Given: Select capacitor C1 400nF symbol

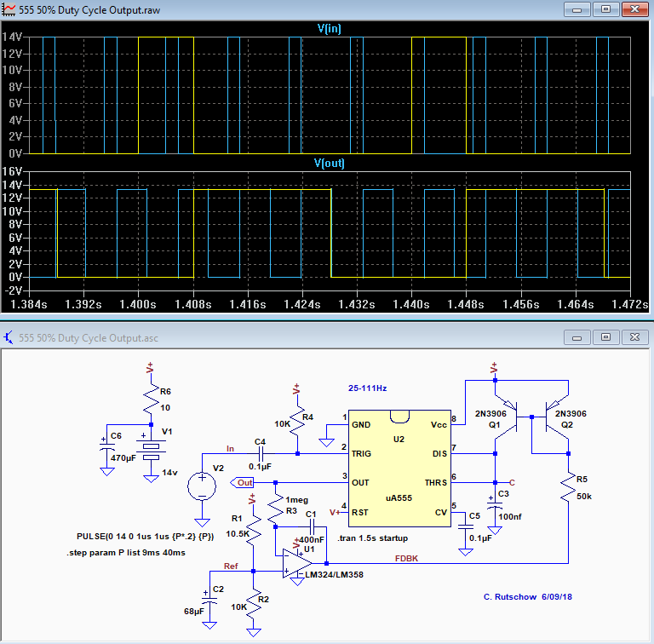Looking at the screenshot, I should coord(312,526).
